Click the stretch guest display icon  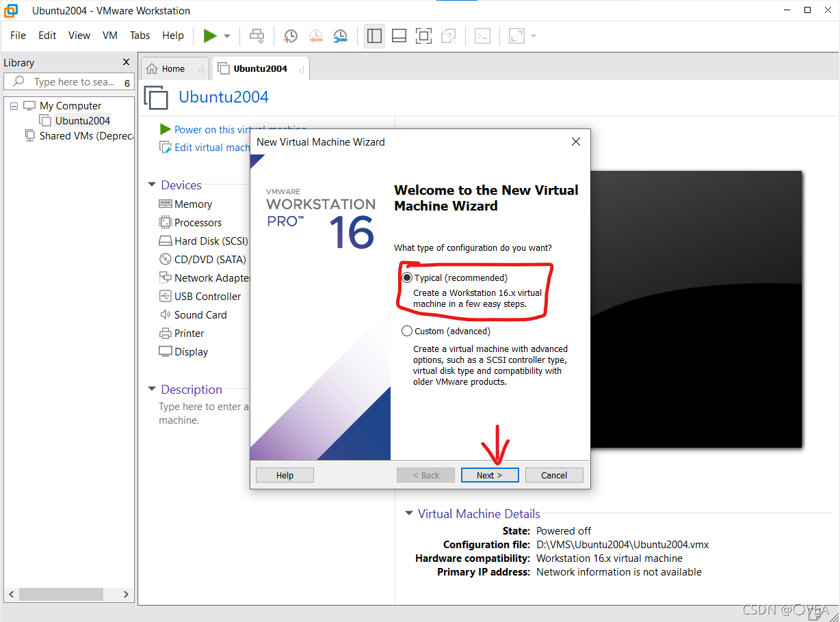click(x=516, y=36)
